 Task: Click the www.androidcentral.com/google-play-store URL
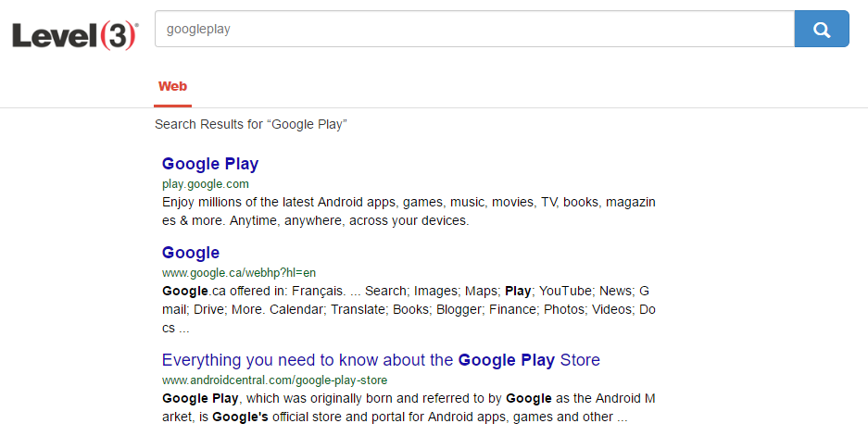coord(274,380)
